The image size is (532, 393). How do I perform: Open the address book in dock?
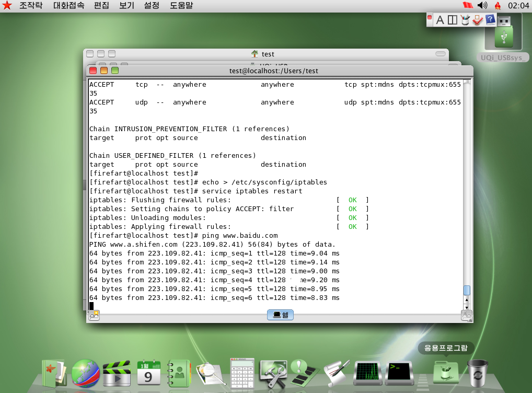pos(179,373)
